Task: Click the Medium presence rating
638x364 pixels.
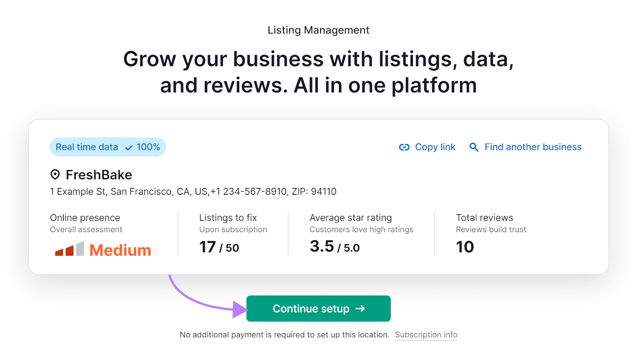Action: [x=120, y=250]
